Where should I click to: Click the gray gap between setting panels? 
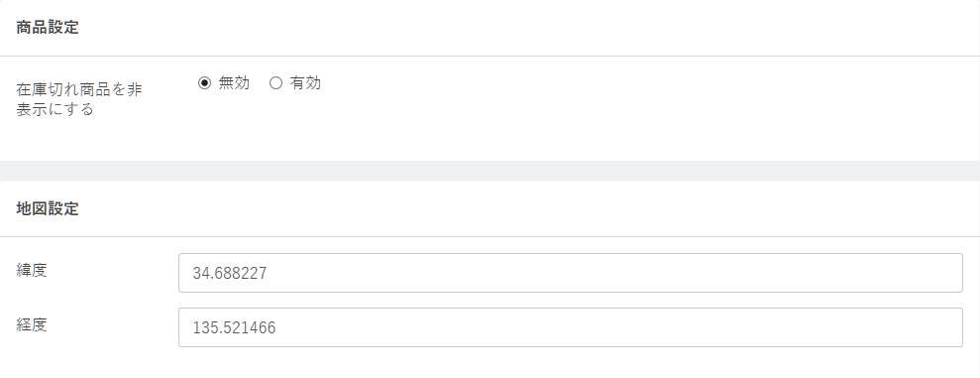tap(490, 171)
